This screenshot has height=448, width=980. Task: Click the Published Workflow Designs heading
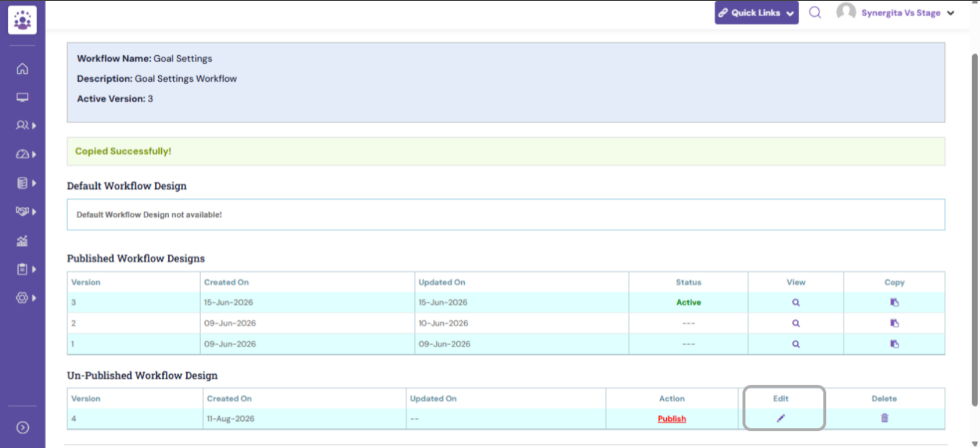136,259
